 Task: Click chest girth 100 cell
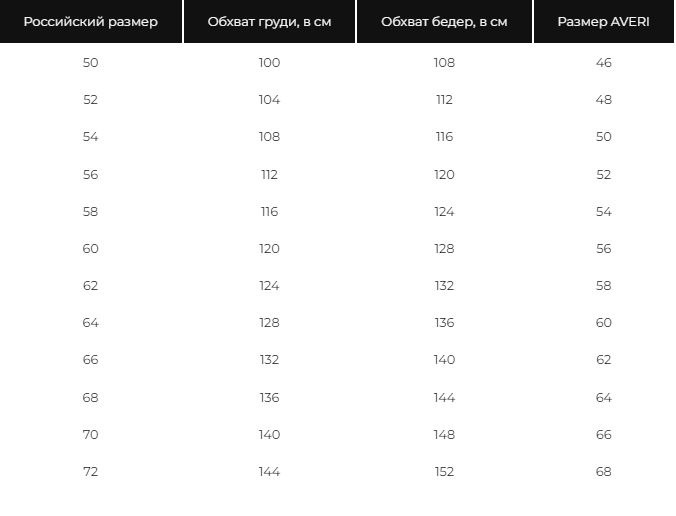tap(269, 63)
